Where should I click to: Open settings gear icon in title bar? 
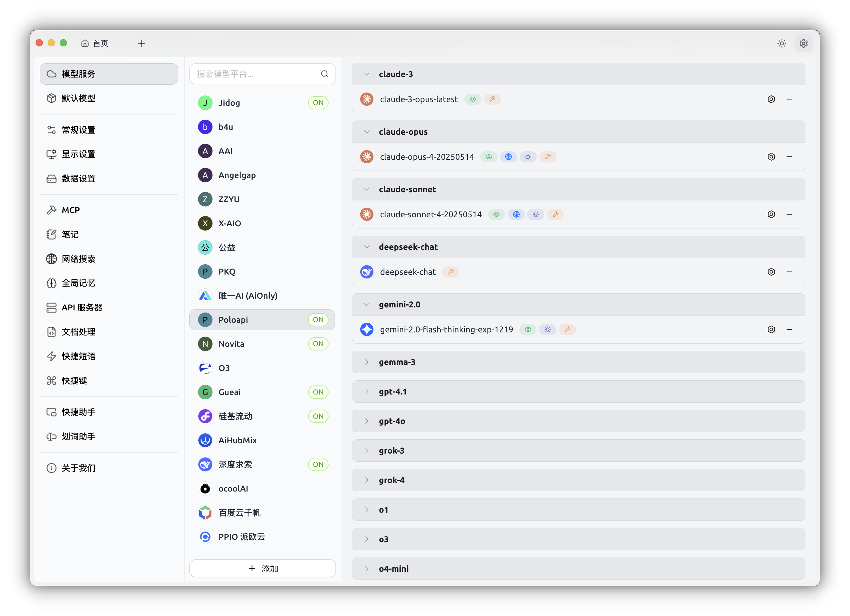tap(803, 43)
